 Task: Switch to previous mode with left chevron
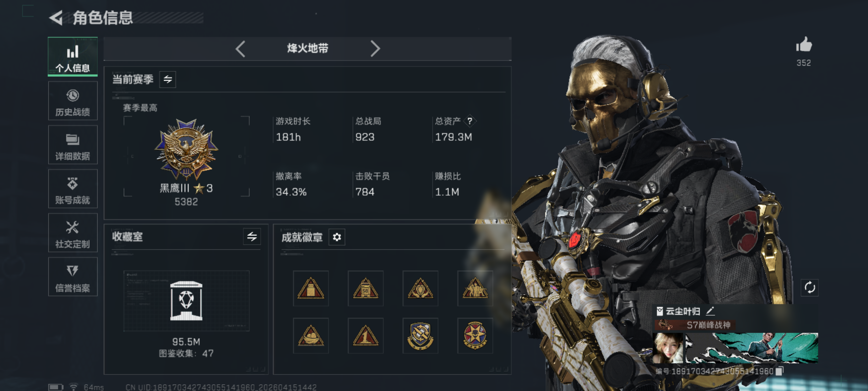[x=240, y=49]
